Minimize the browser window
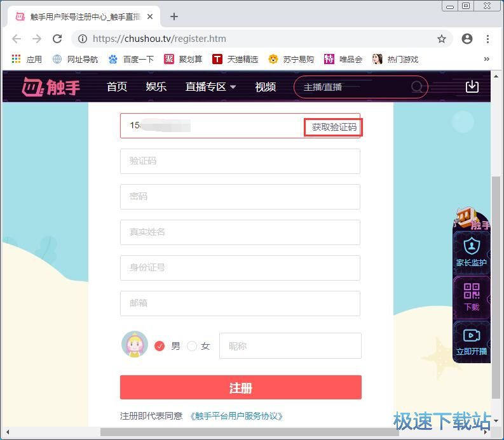The height and width of the screenshot is (440, 504). (450, 6)
